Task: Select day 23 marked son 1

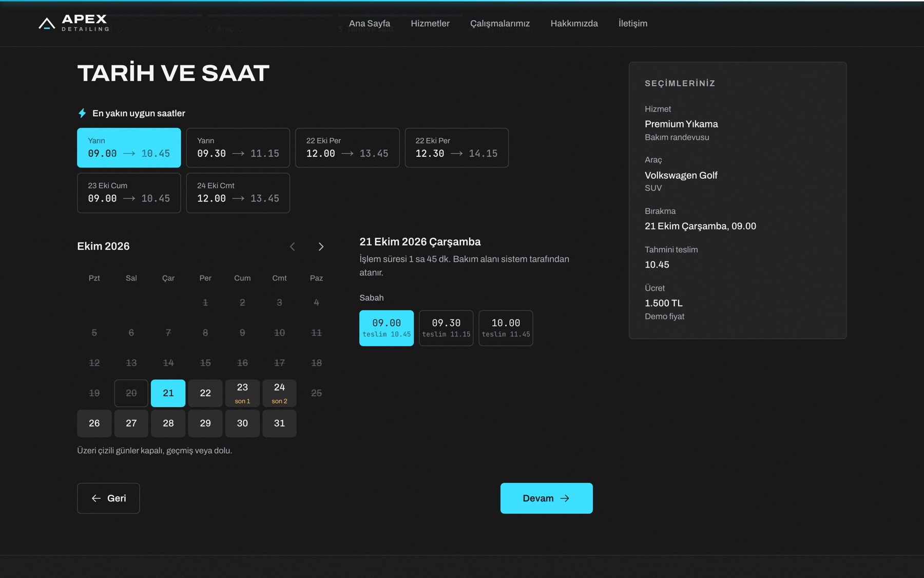Action: pos(242,393)
